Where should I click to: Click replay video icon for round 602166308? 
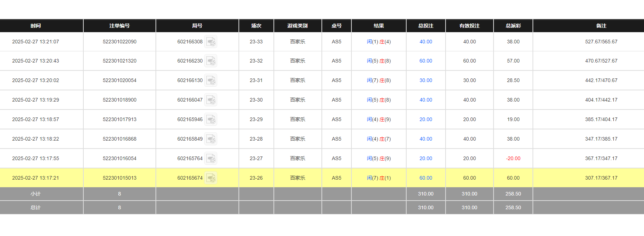pos(211,42)
